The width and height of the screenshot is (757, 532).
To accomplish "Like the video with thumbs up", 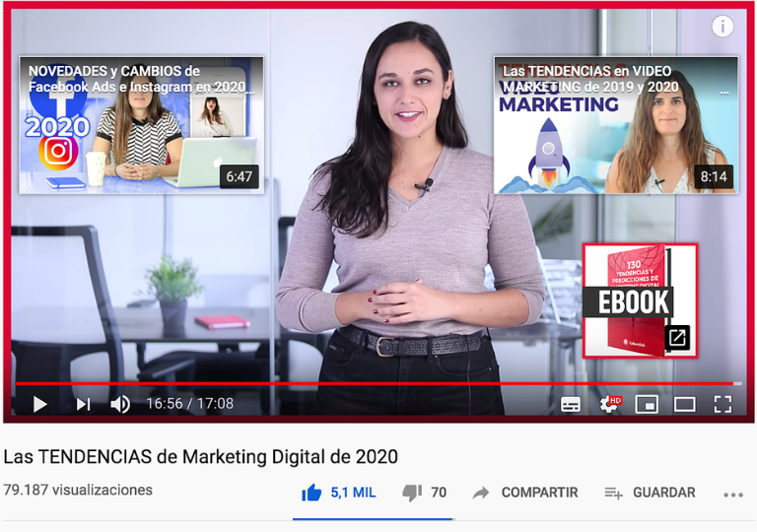I will [311, 493].
